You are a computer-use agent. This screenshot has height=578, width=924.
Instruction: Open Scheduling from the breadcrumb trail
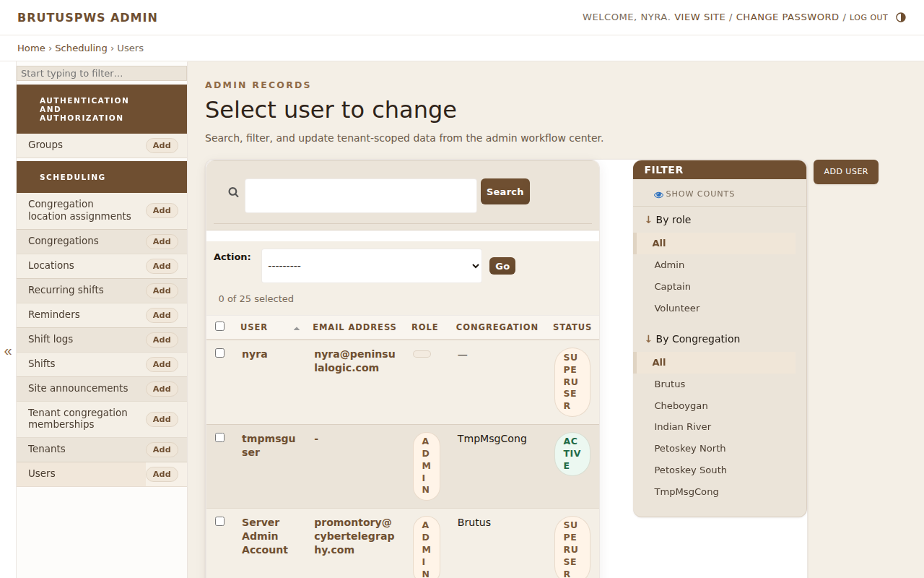tap(81, 48)
